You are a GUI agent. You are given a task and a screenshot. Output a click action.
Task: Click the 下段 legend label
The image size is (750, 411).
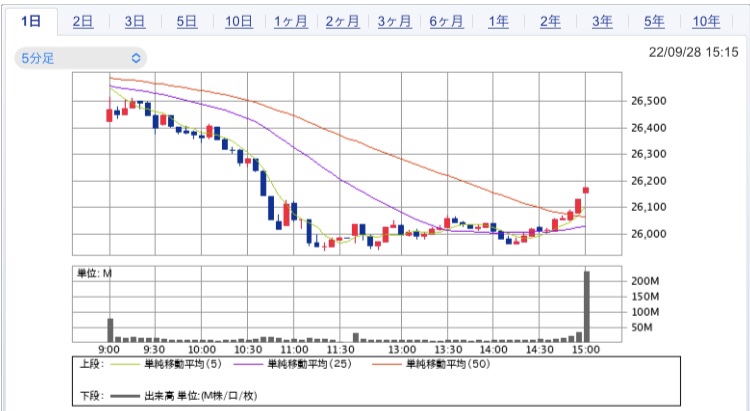91,396
